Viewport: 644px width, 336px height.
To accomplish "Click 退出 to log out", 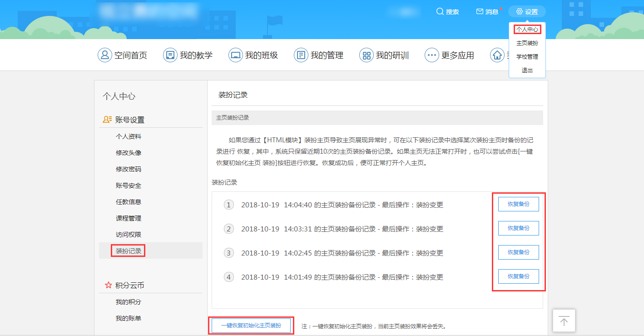I will pos(527,70).
